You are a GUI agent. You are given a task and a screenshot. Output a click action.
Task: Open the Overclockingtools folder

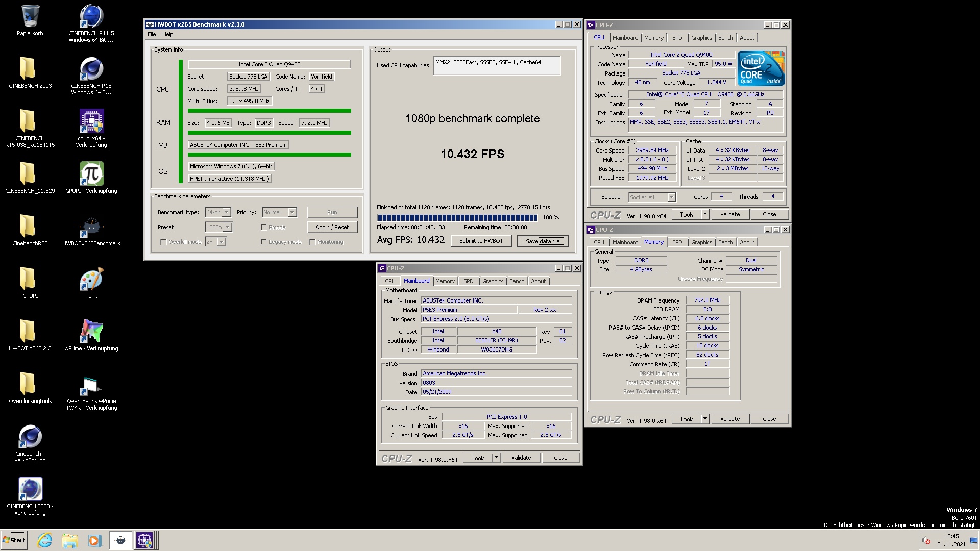[x=30, y=388]
